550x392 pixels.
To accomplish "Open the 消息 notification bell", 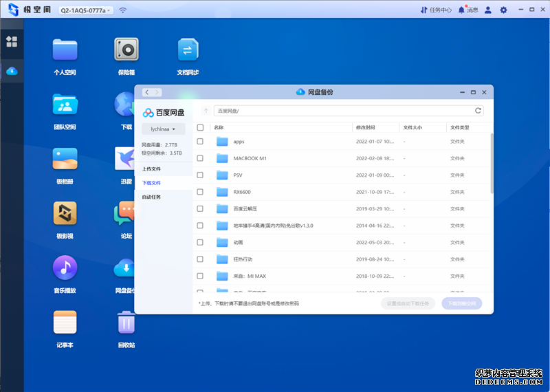I will [468, 10].
